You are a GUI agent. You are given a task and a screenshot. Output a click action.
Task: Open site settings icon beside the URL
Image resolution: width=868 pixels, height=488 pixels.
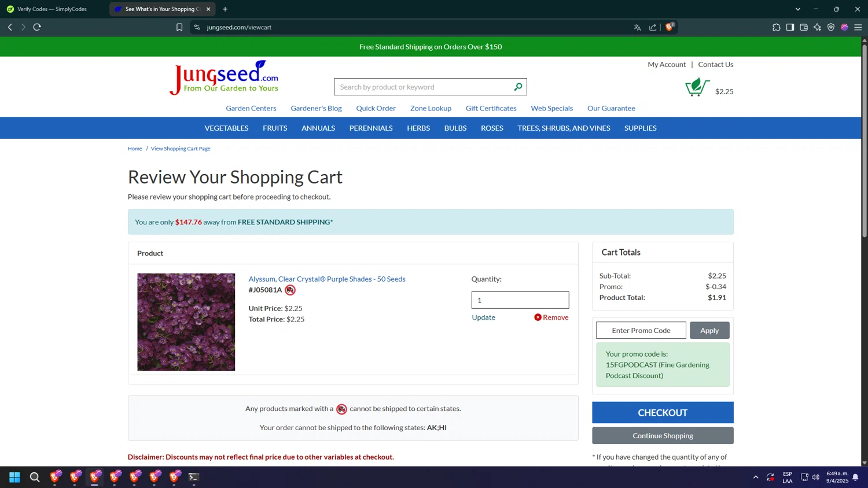point(197,27)
